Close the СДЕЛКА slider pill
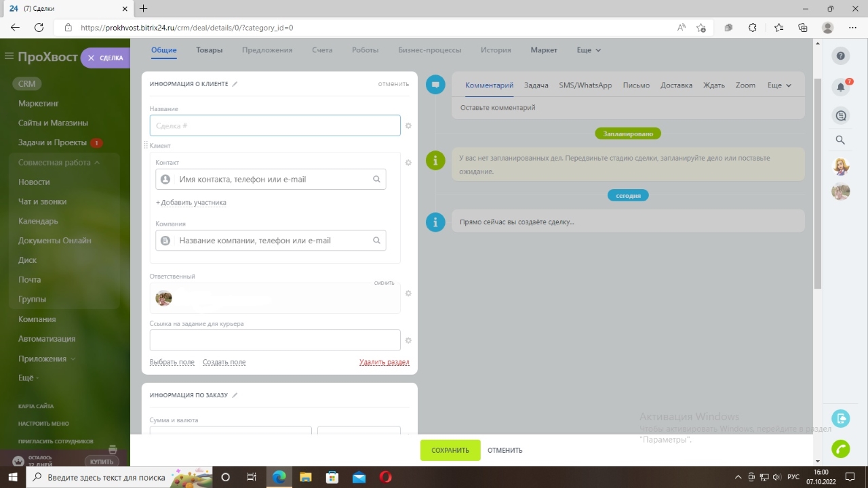 [92, 58]
